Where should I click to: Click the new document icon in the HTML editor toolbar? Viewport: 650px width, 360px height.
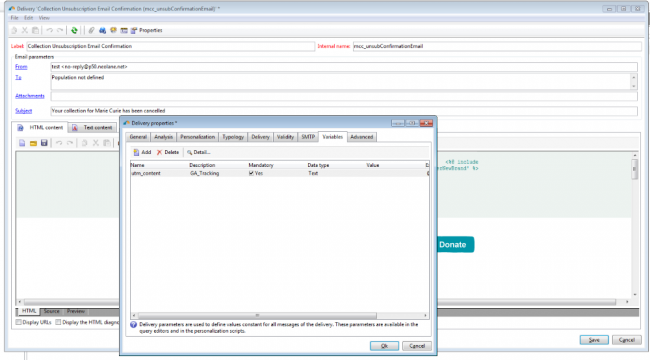click(22, 143)
